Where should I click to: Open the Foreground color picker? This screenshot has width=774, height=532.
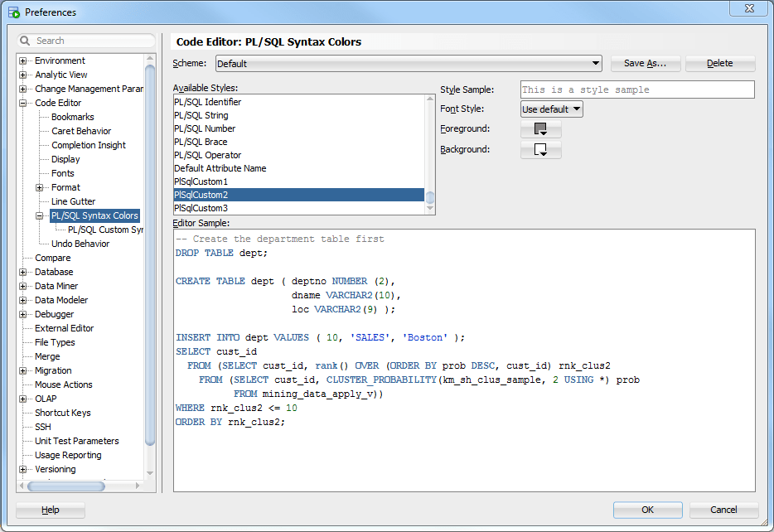pos(540,129)
